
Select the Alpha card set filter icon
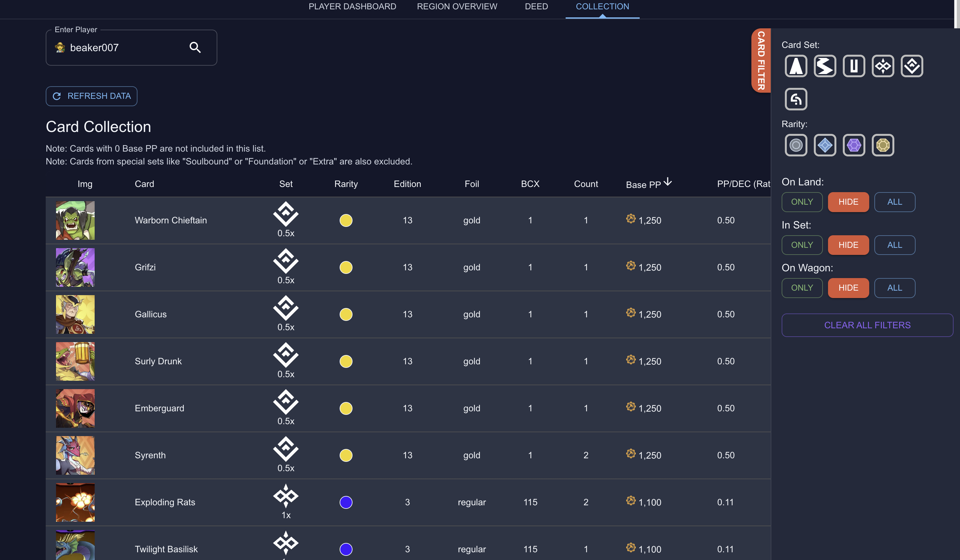point(796,66)
